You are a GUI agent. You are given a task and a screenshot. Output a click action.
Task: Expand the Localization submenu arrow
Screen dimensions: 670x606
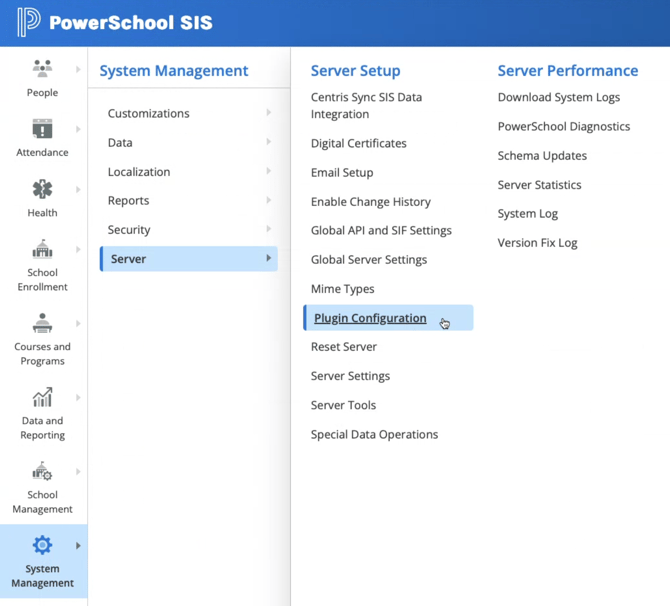268,171
